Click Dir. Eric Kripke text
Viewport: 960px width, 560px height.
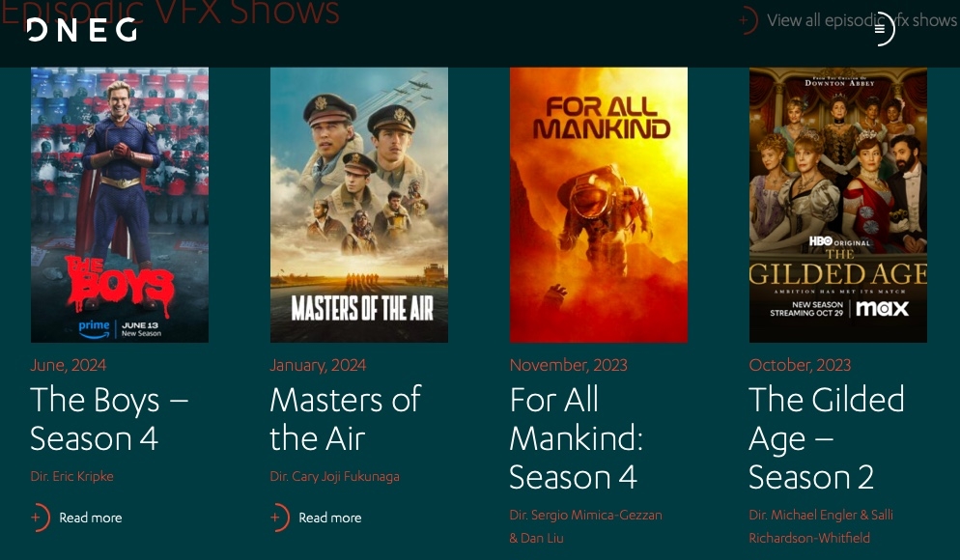[x=71, y=476]
